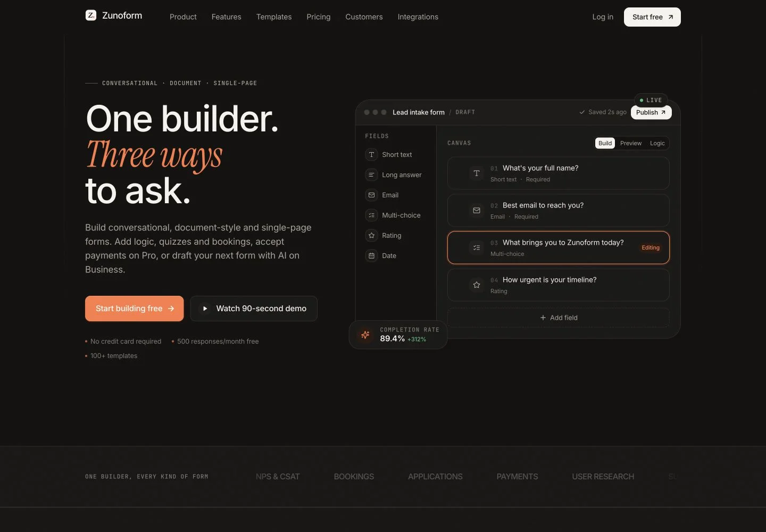Viewport: 766px width, 532px height.
Task: Click No credit card required text
Action: tap(126, 342)
